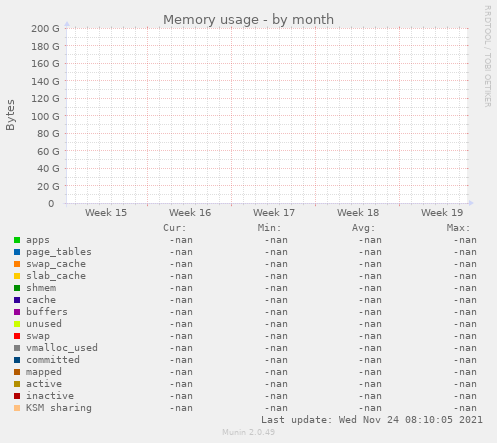
Task: Select the page_tables legend label
Action: click(59, 252)
